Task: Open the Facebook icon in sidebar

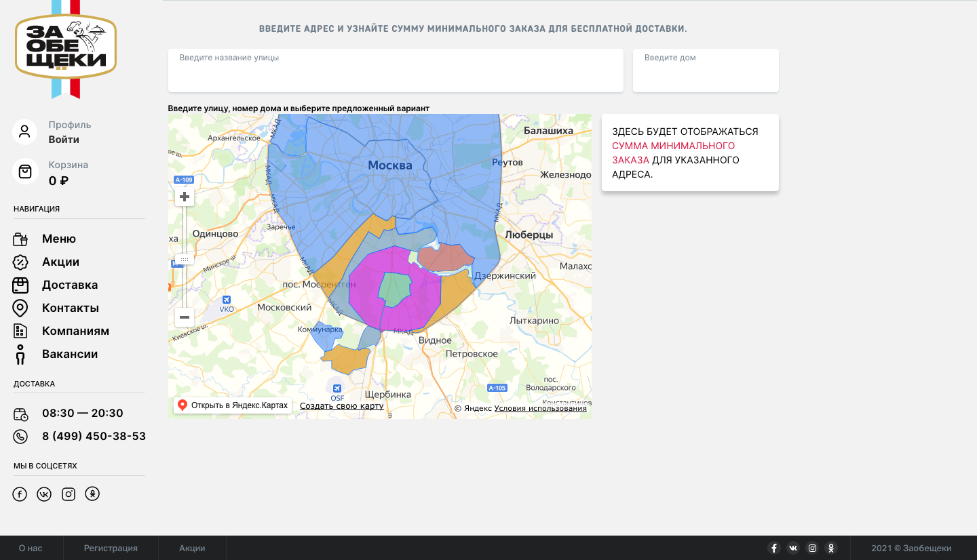Action: click(x=20, y=494)
